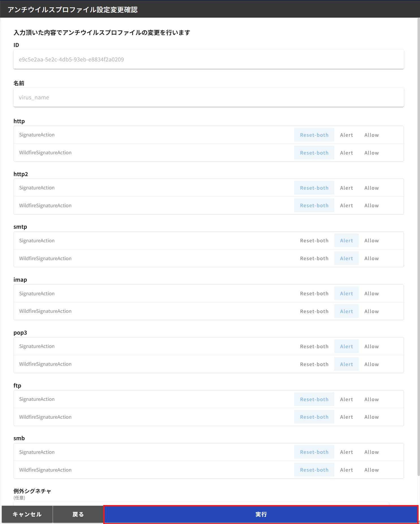Select Alert for ftp SignatureAction

(x=346, y=399)
